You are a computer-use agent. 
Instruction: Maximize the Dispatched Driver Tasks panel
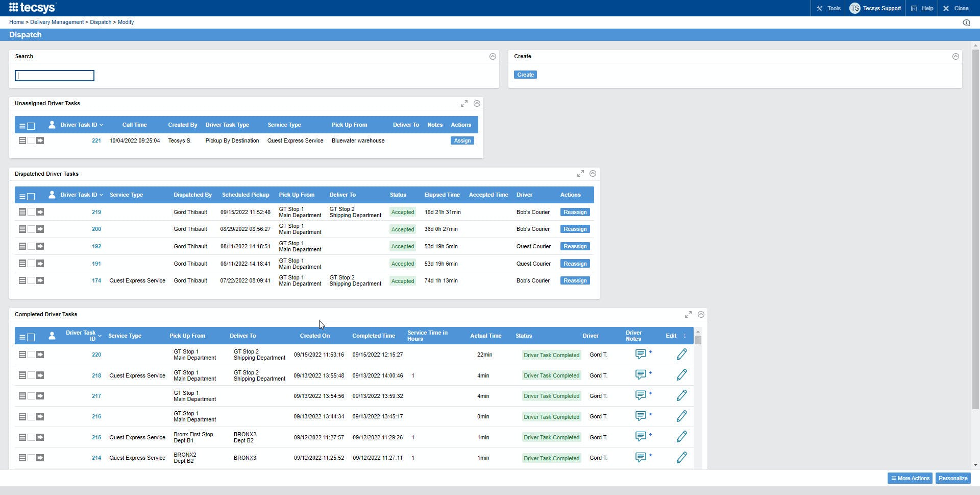click(580, 174)
